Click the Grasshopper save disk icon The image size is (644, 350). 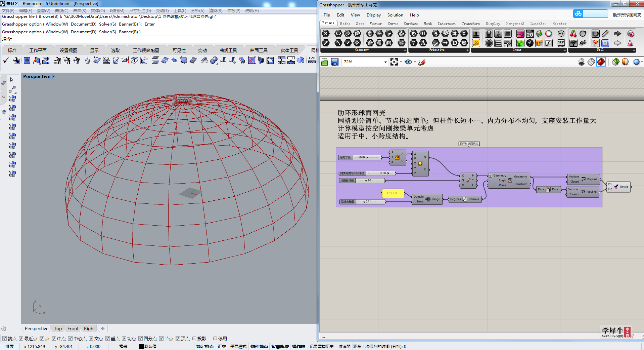coord(334,62)
